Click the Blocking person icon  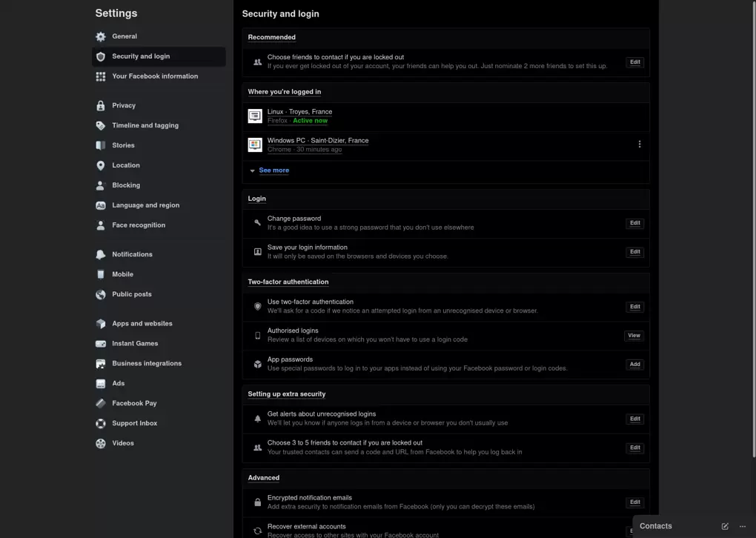[100, 185]
